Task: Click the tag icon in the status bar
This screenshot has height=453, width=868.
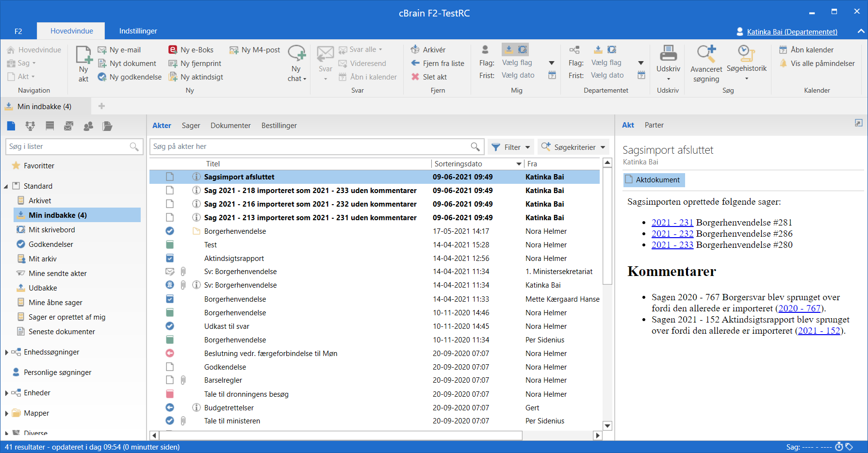Action: coord(849,447)
